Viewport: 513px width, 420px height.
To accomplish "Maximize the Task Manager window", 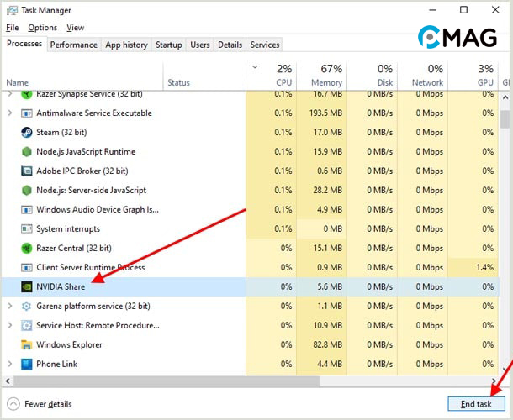I will point(463,10).
